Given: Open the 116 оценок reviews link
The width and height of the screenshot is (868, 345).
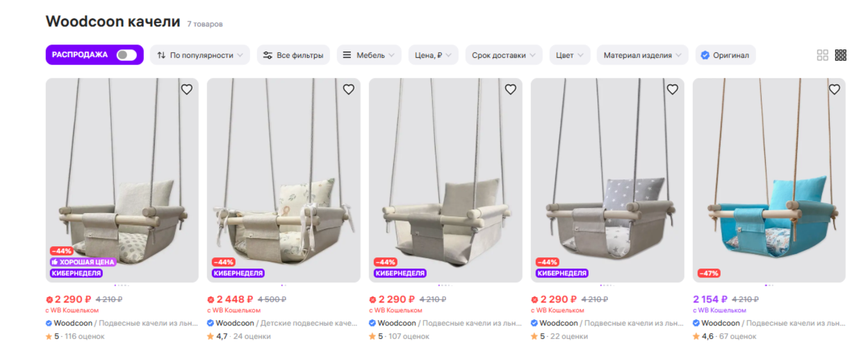Looking at the screenshot, I should tap(85, 337).
